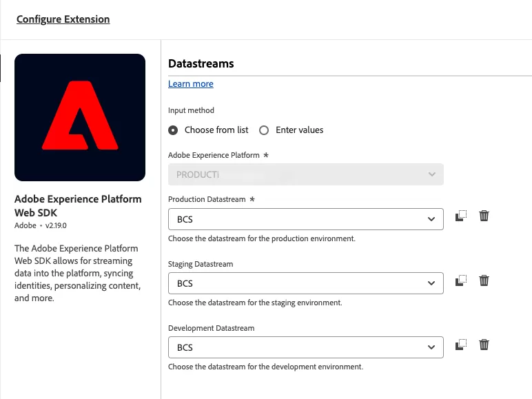This screenshot has height=399, width=532.
Task: Click the Development Datastream label
Action: (x=211, y=328)
